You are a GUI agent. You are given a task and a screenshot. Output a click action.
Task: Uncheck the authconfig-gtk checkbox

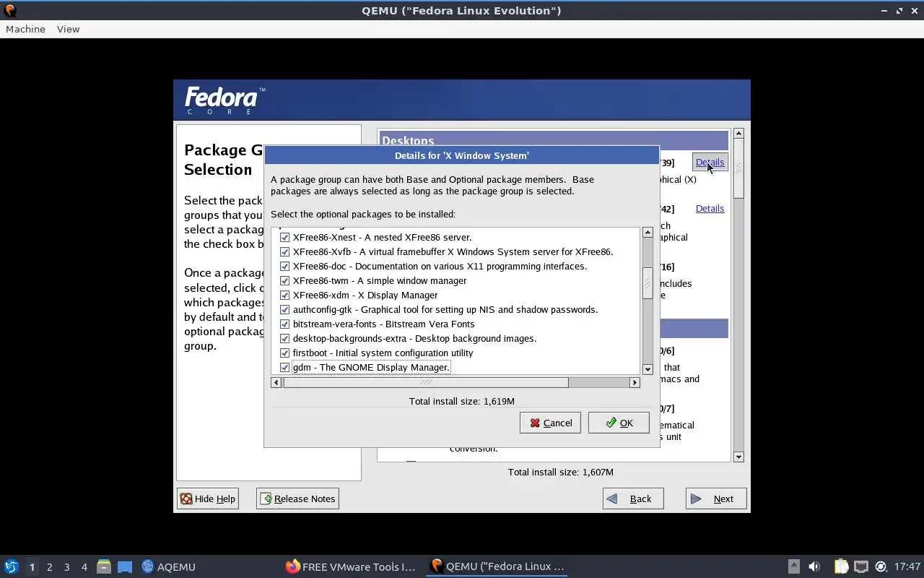click(284, 309)
